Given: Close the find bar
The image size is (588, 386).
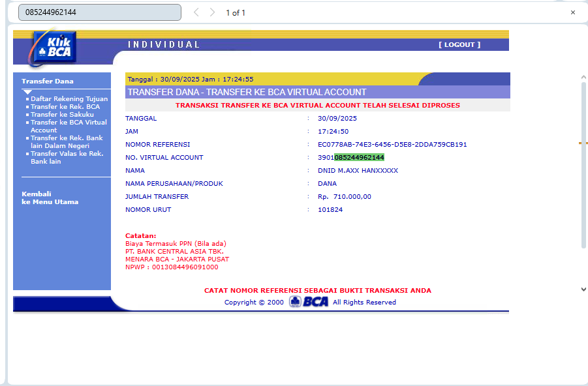Looking at the screenshot, I should [572, 12].
